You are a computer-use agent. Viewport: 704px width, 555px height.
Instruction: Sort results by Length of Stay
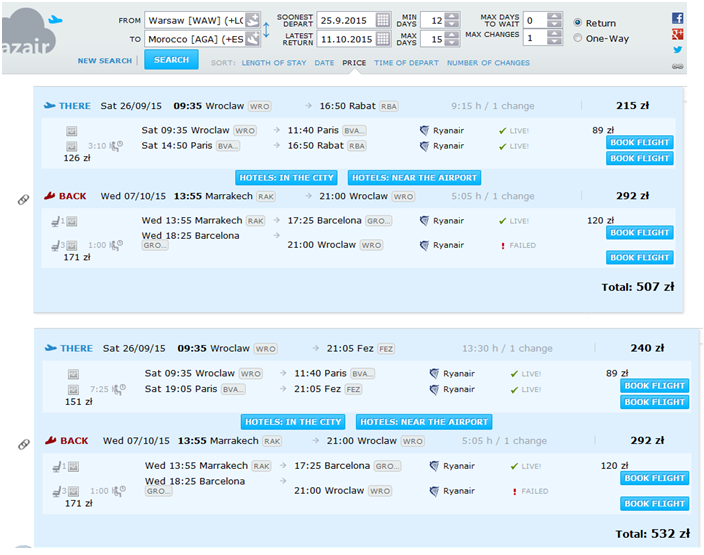(x=274, y=63)
